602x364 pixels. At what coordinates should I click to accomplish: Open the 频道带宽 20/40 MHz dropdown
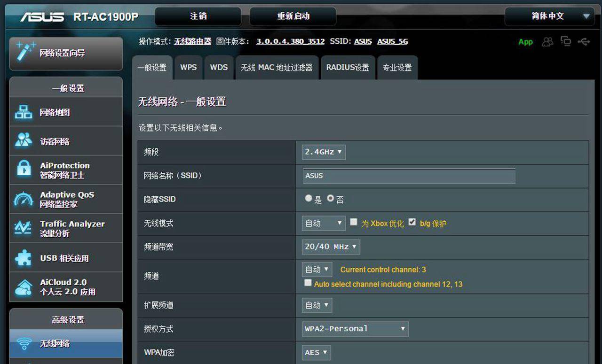point(330,247)
